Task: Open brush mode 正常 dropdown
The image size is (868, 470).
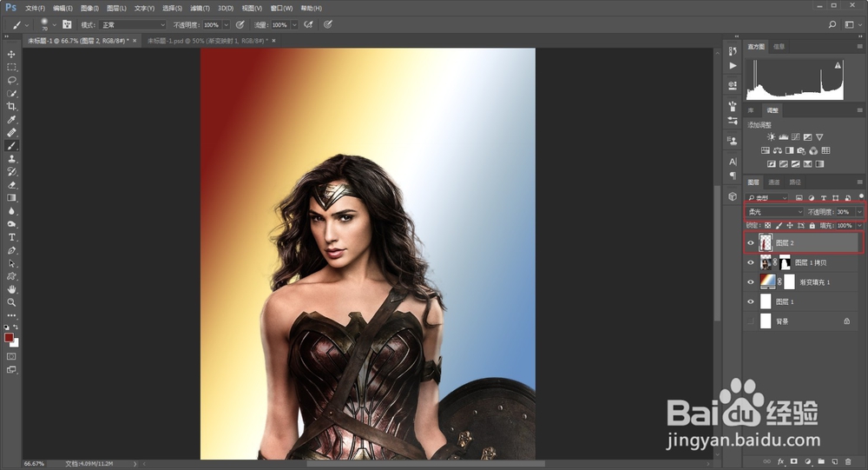Action: pyautogui.click(x=134, y=25)
